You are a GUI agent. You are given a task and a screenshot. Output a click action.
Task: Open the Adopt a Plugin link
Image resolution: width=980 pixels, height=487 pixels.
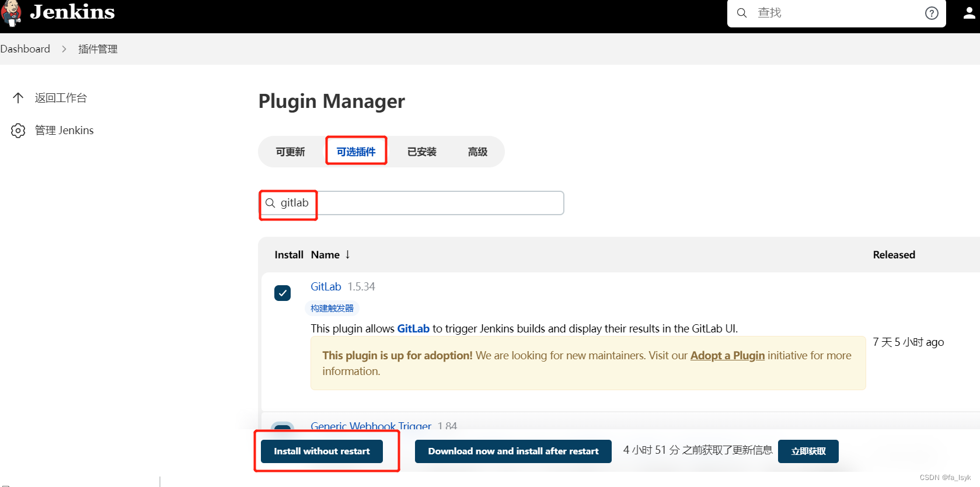727,355
